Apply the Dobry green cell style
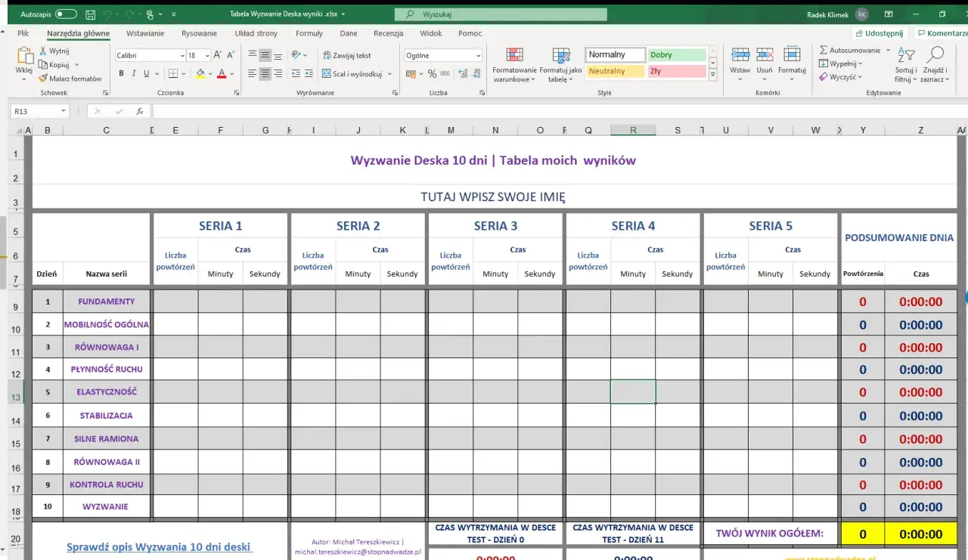Screen dimensions: 968x560 pyautogui.click(x=677, y=54)
